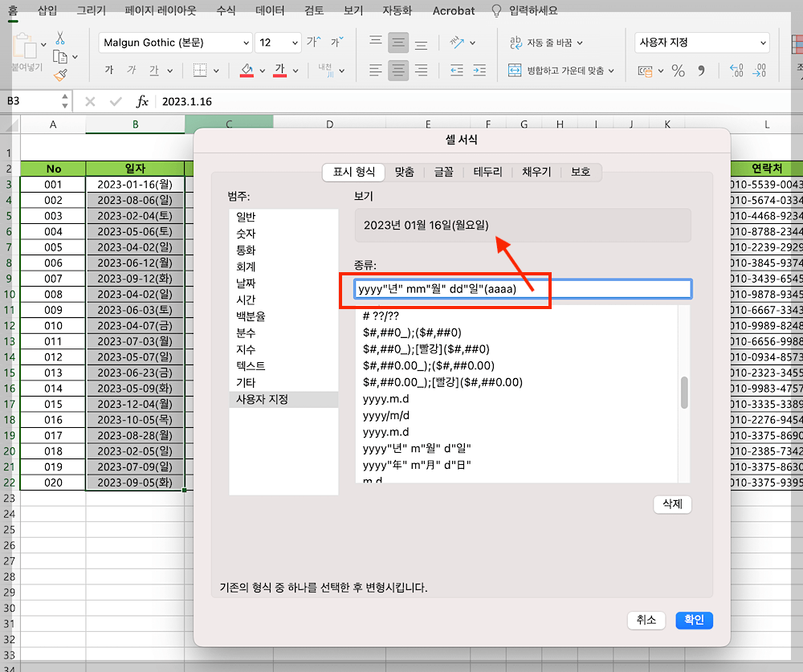Toggle bold formatting with 가 icon
The image size is (803, 672).
tap(108, 71)
